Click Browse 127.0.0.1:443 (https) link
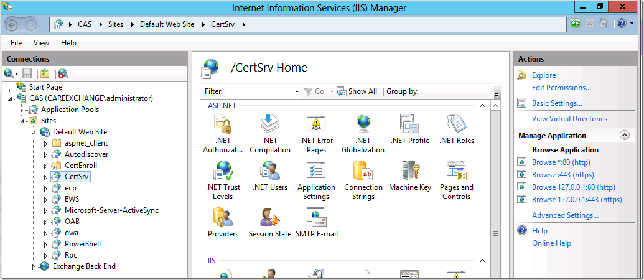Viewport: 644px width, 280px height. click(577, 200)
